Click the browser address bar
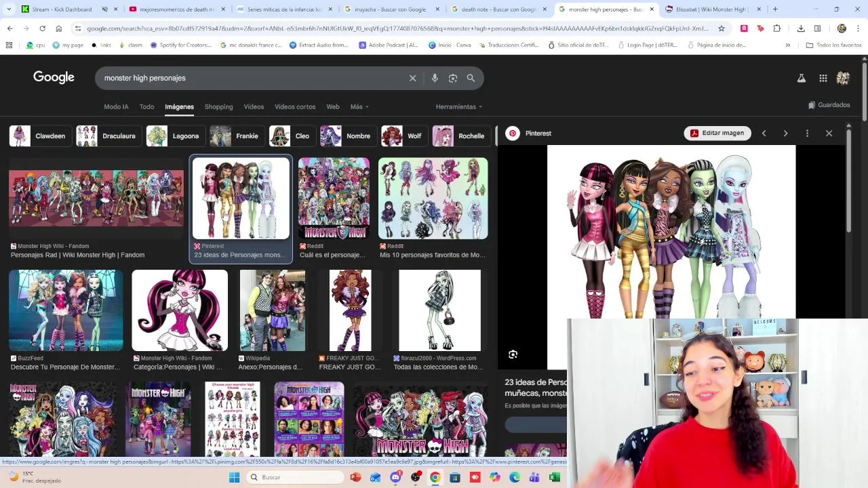The height and width of the screenshot is (488, 868). coord(397,28)
